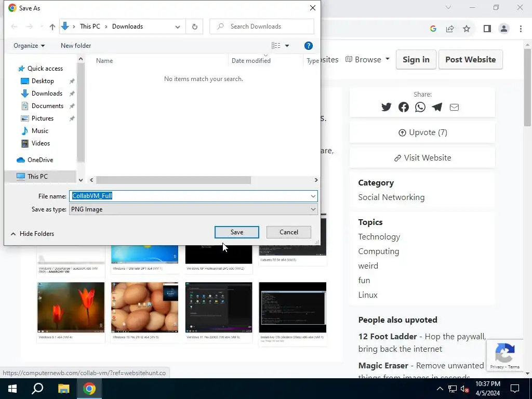Viewport: 532px width, 399px height.
Task: Click the Post Website button
Action: click(x=470, y=60)
